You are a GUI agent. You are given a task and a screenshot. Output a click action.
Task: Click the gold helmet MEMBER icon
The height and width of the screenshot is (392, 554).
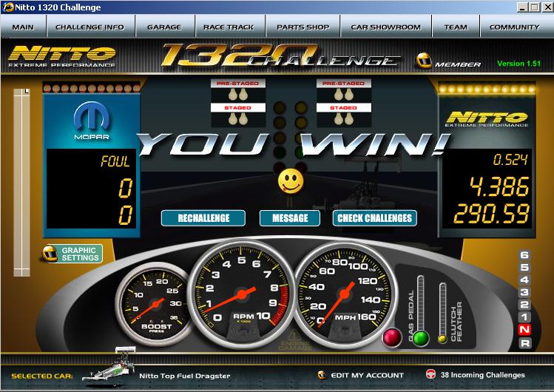pos(424,61)
